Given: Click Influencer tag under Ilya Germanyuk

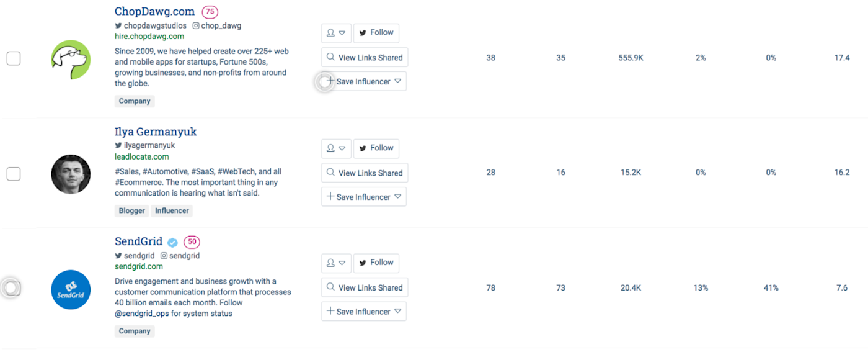Looking at the screenshot, I should pyautogui.click(x=172, y=211).
